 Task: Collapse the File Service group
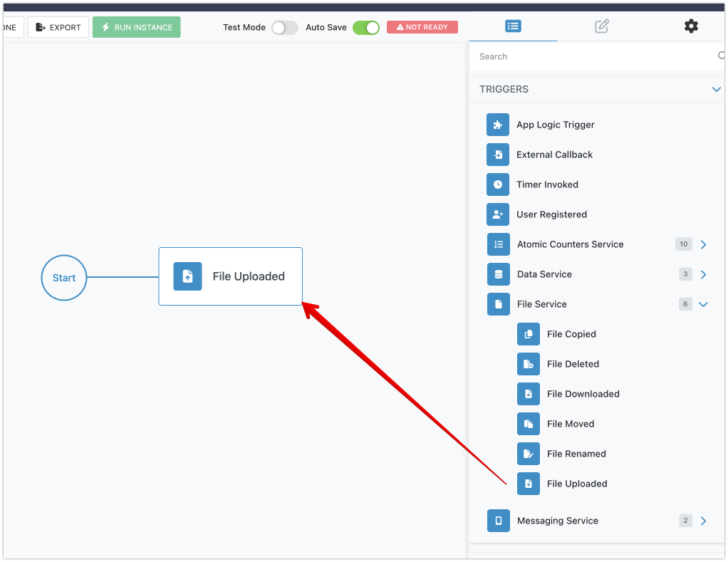click(x=703, y=304)
